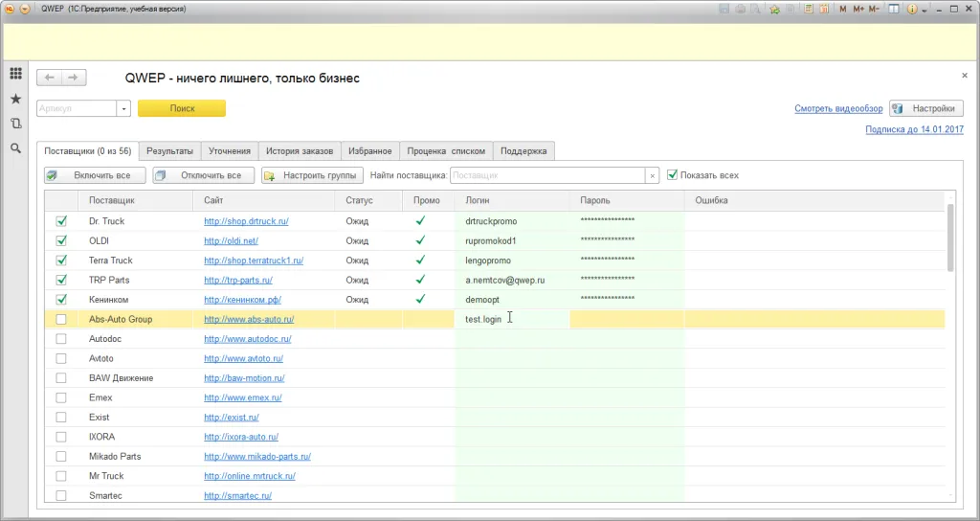Sort by Поставщик column header
This screenshot has width=980, height=521.
136,201
